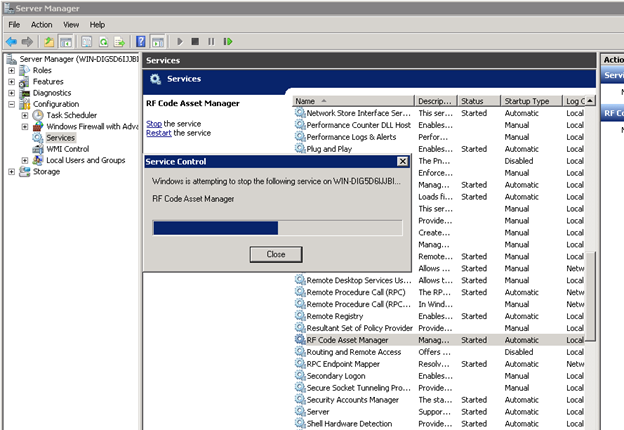624x430 pixels.
Task: Click Restart the service link
Action: tap(158, 133)
